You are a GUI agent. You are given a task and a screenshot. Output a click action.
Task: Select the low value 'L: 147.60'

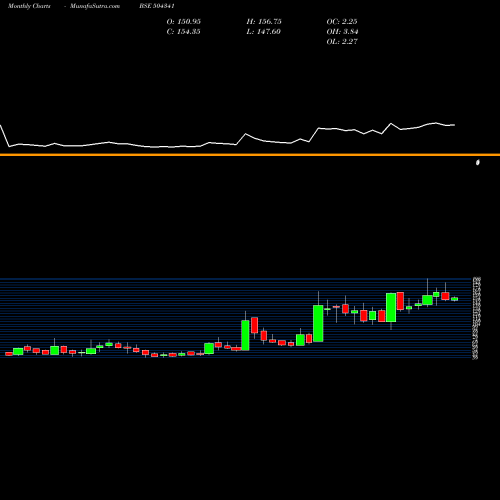[264, 32]
